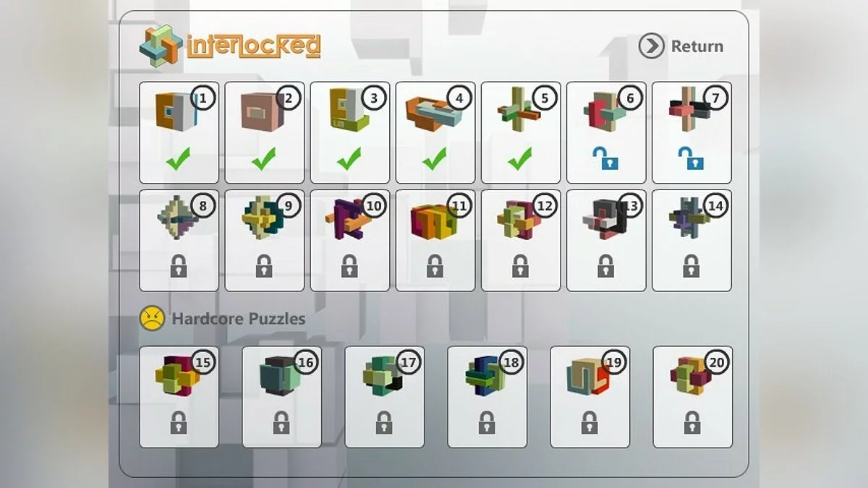The image size is (868, 488).
Task: Click puzzle 14 number badge
Action: click(715, 206)
